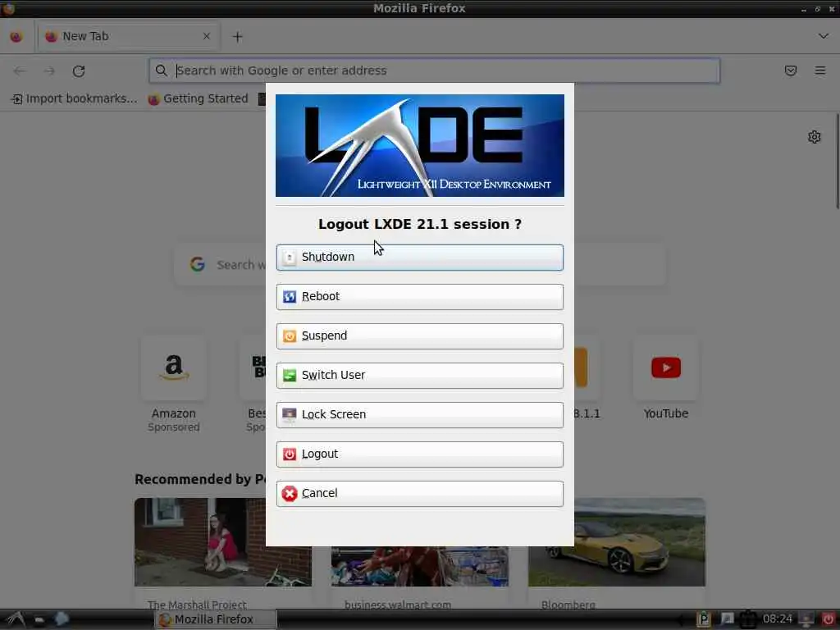Click Lock Screen button
The image size is (840, 630).
point(419,414)
